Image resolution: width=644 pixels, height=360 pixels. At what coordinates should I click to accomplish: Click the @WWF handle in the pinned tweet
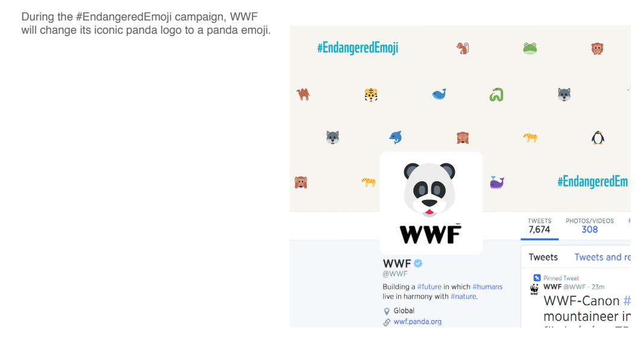pos(574,287)
